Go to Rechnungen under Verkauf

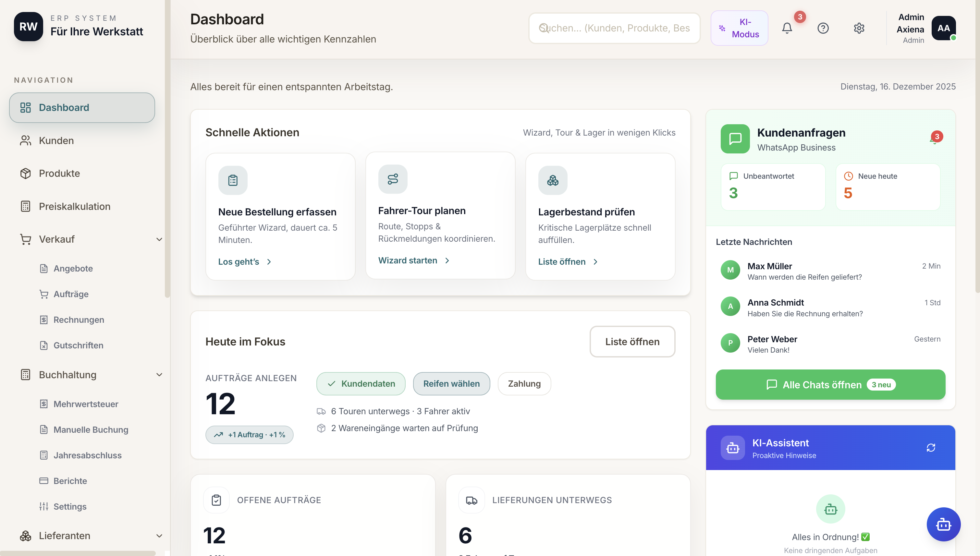pyautogui.click(x=78, y=320)
